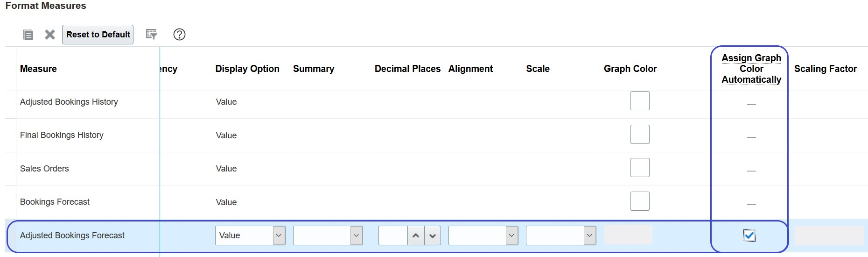Open the Display Option Value dropdown
This screenshot has width=868, height=257.
coord(279,236)
